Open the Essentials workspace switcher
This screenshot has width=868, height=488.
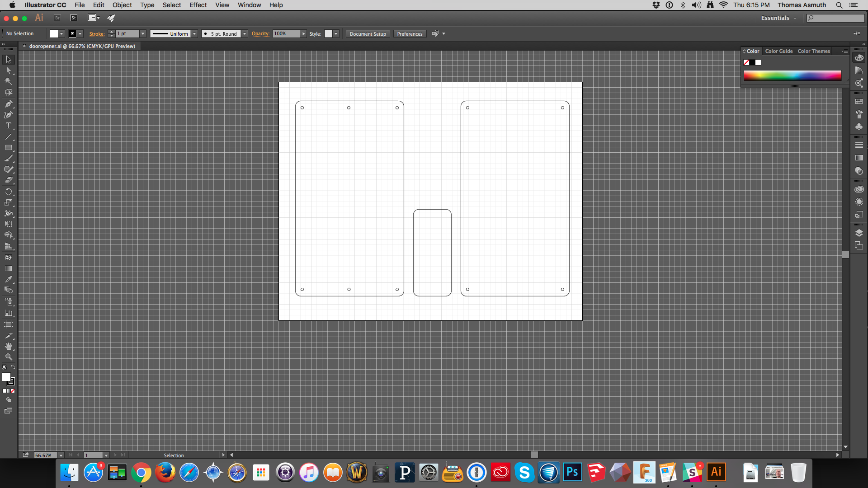778,18
